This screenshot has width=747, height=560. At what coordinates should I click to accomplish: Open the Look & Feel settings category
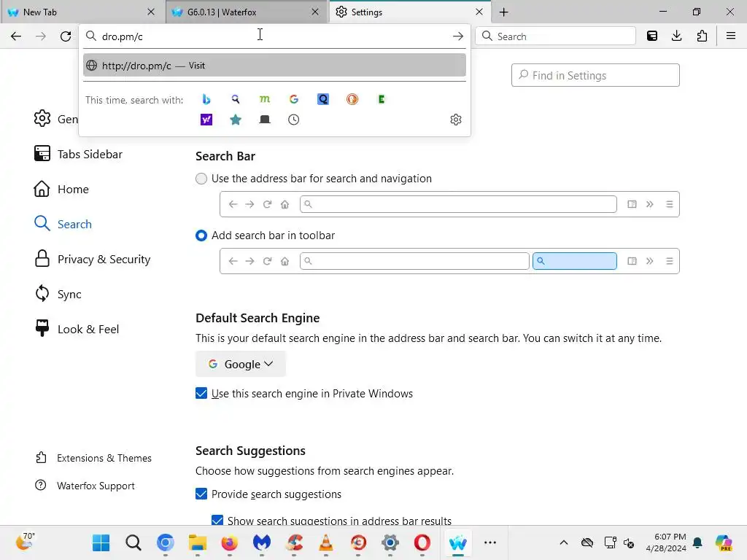coord(76,330)
